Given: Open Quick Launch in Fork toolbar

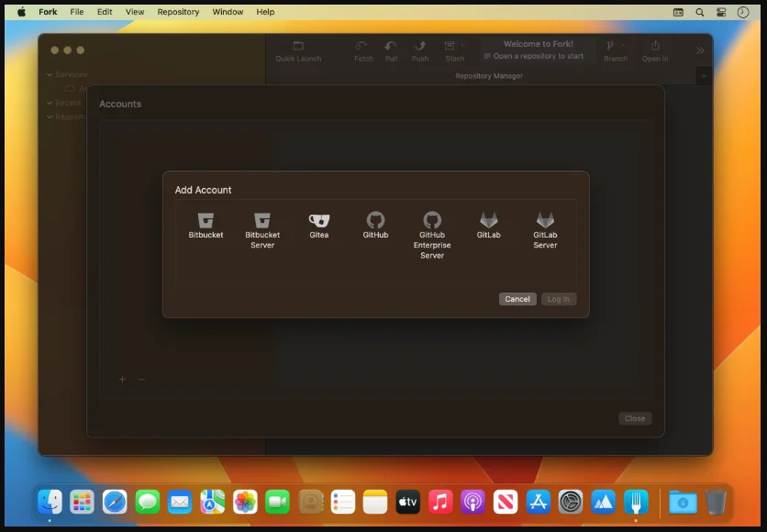Looking at the screenshot, I should 298,51.
